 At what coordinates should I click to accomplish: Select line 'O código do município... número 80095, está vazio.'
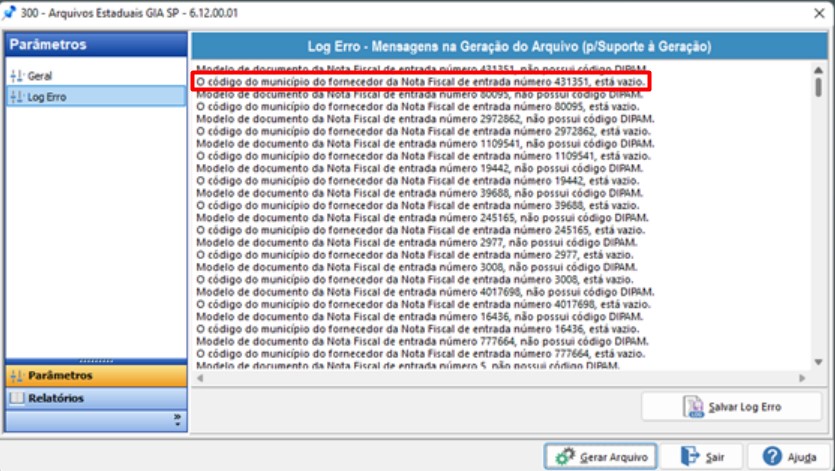[418, 107]
